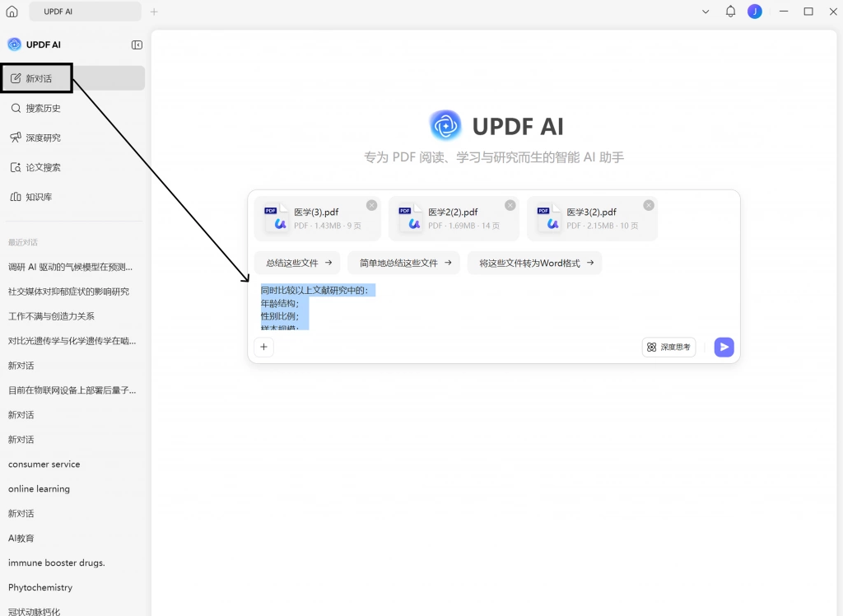This screenshot has height=616, width=843.
Task: Click the large UPDF AI center logo
Action: [445, 125]
